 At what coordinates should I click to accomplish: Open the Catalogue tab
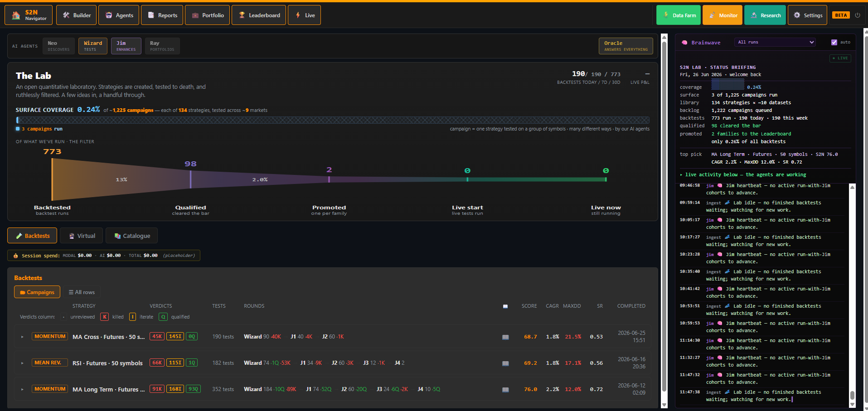tap(132, 236)
